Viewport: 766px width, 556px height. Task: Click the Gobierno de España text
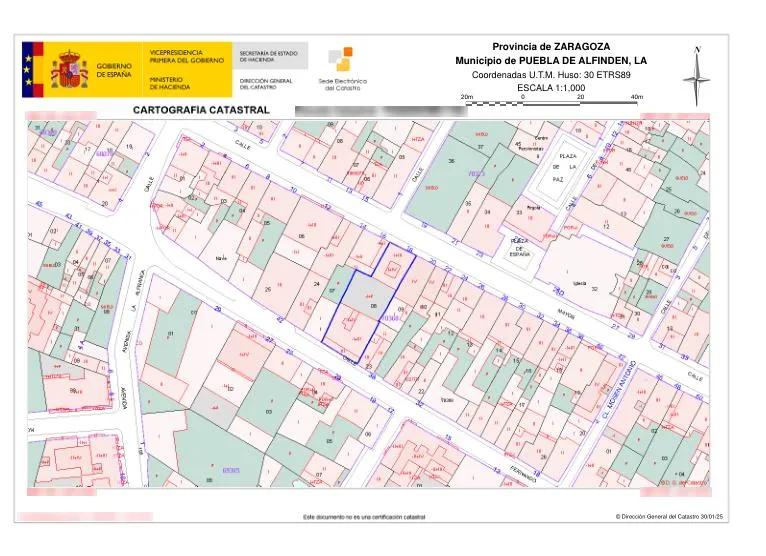click(114, 70)
